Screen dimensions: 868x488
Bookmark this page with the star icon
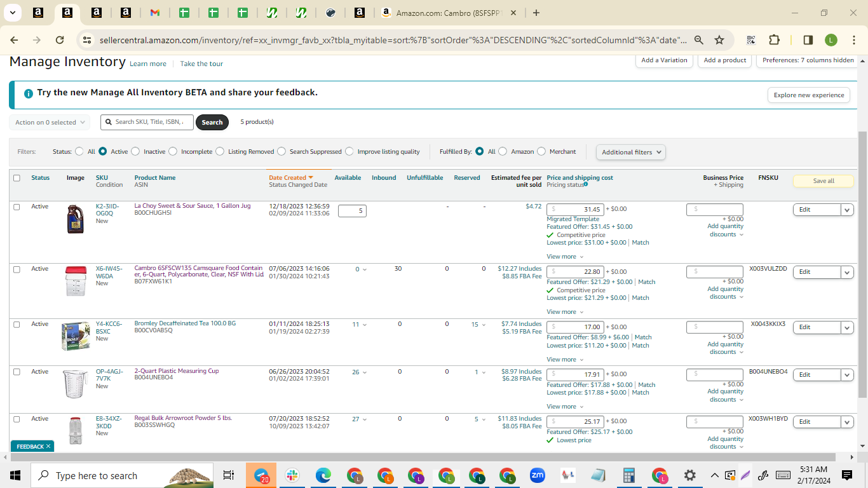click(719, 40)
